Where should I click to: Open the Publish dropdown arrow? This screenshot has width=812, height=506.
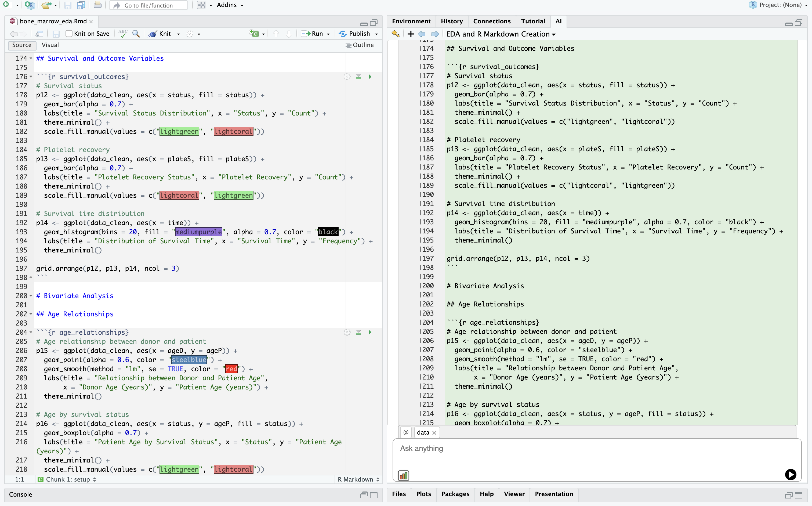(x=377, y=34)
